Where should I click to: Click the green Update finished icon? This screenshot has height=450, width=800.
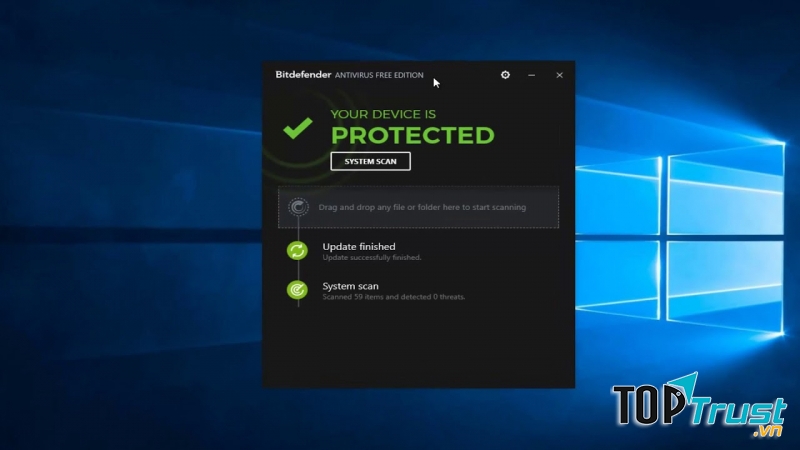[x=297, y=251]
